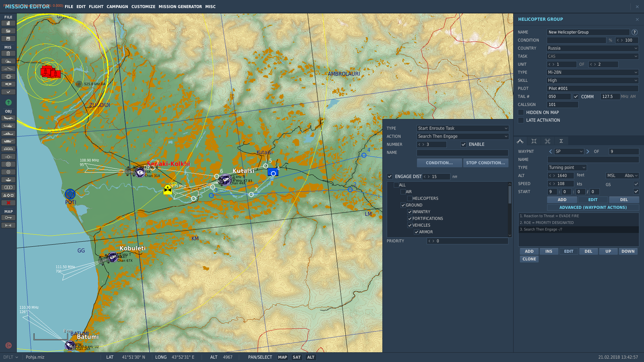The width and height of the screenshot is (644, 362).
Task: Open the Mission Generator menu
Action: 180,7
